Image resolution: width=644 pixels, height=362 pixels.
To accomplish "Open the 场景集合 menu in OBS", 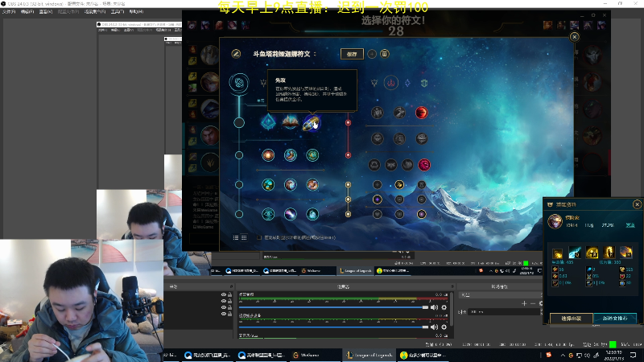I will [x=95, y=11].
